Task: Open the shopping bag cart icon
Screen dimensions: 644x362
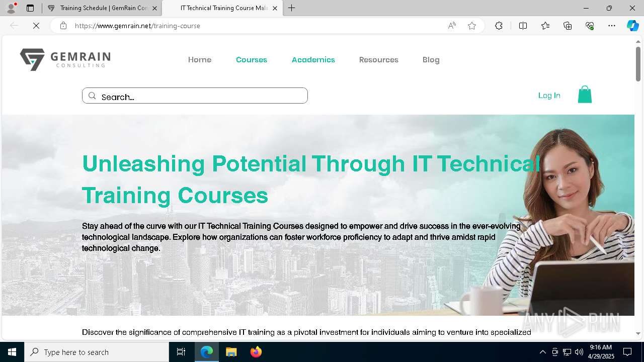Action: (x=585, y=95)
